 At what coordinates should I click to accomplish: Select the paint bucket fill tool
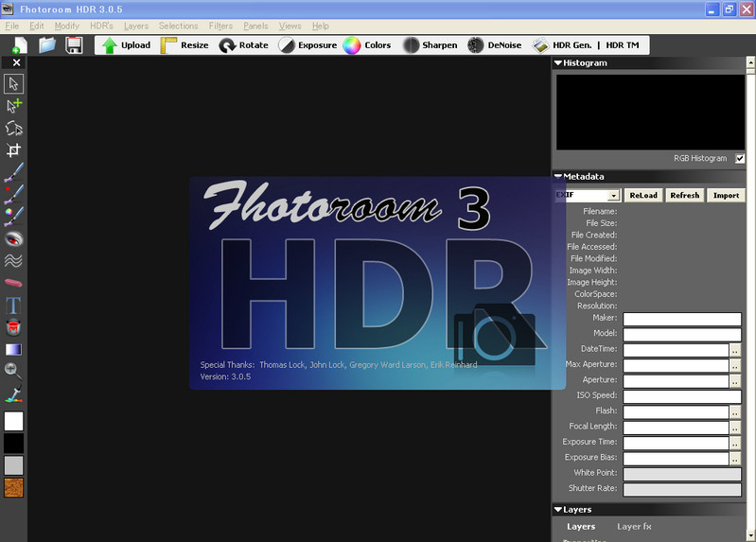point(13,327)
